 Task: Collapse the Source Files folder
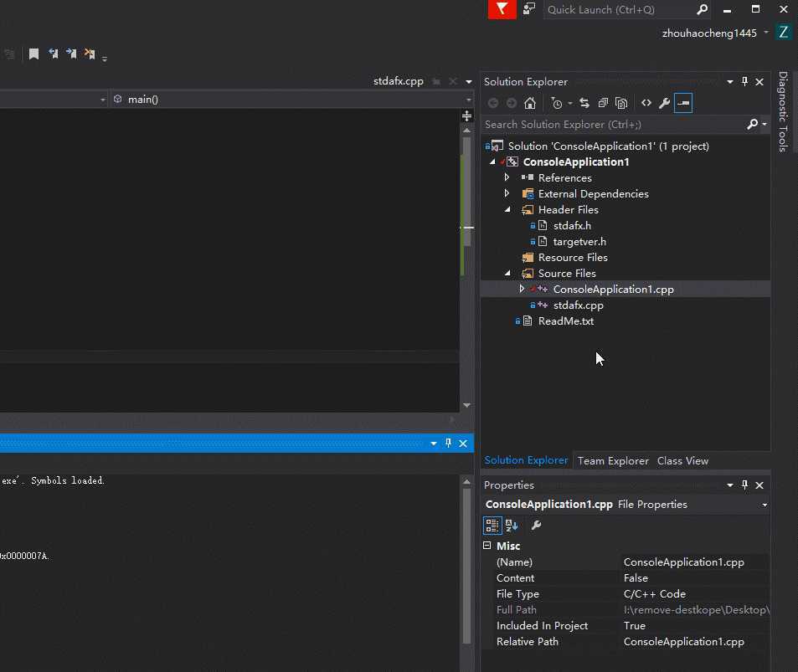coord(507,273)
